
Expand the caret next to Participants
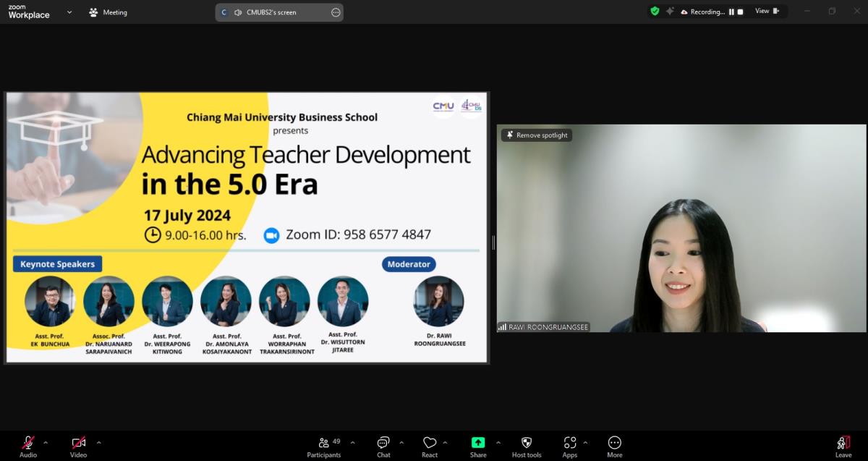[353, 442]
